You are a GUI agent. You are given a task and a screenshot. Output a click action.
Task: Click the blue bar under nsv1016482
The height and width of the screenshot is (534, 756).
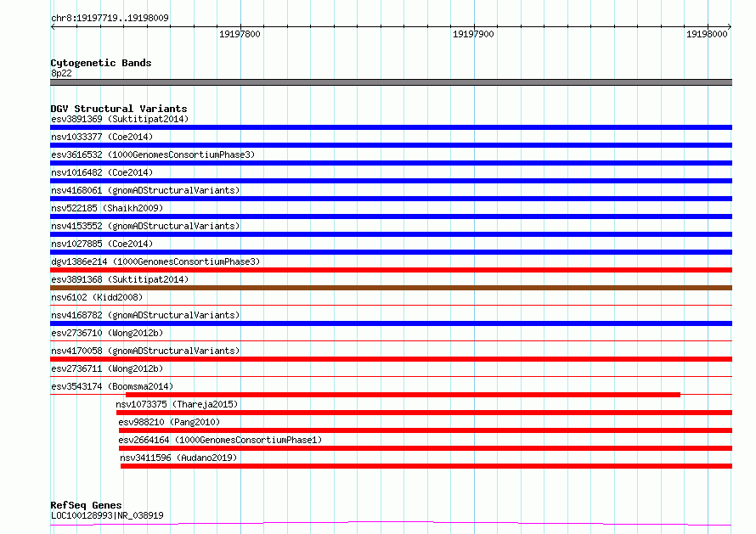(391, 181)
